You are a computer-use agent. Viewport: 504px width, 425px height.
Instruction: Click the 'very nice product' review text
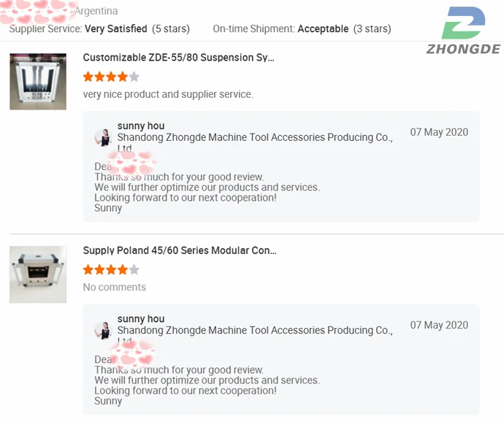(x=168, y=94)
